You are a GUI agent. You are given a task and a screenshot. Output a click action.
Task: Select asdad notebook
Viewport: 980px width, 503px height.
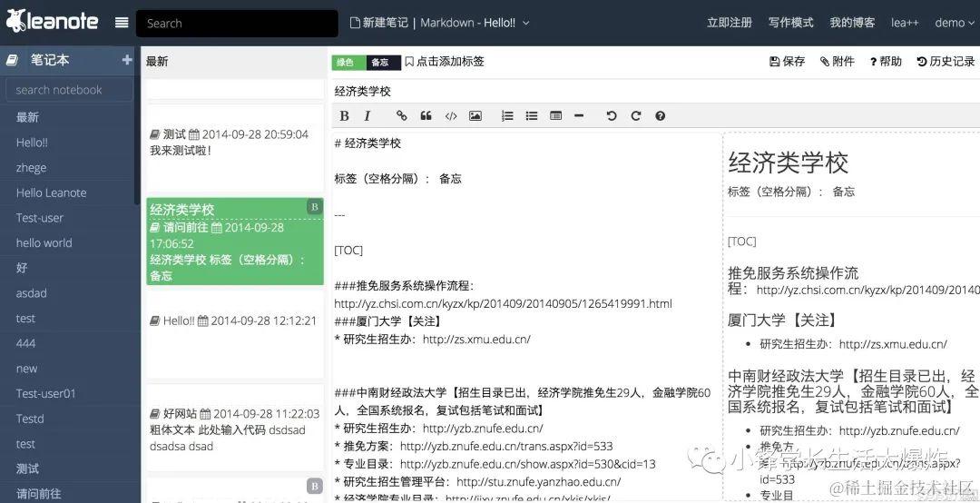point(31,292)
